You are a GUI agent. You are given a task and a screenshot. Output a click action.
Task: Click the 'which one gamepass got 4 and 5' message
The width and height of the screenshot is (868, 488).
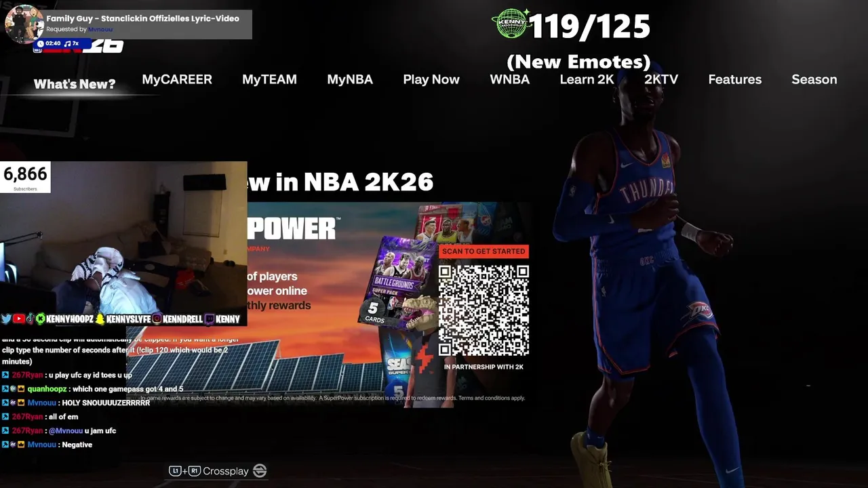[127, 389]
